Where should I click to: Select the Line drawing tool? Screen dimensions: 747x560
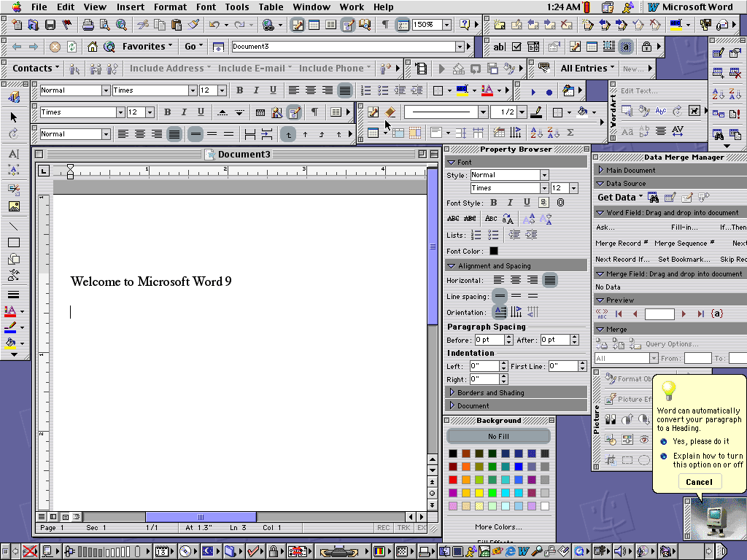point(14,226)
